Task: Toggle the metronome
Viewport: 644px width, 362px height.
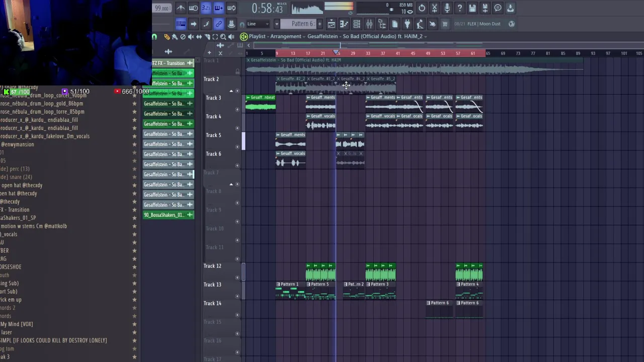Action: 181,8
